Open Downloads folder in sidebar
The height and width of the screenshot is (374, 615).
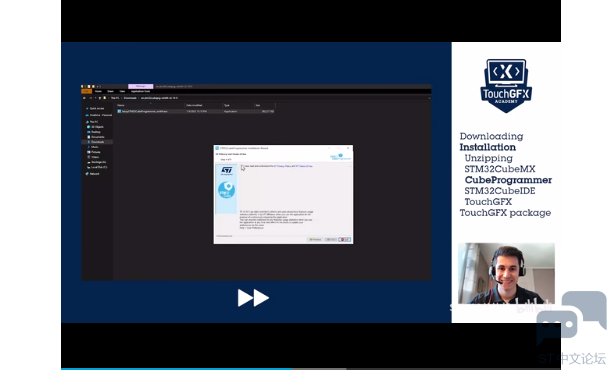[97, 142]
